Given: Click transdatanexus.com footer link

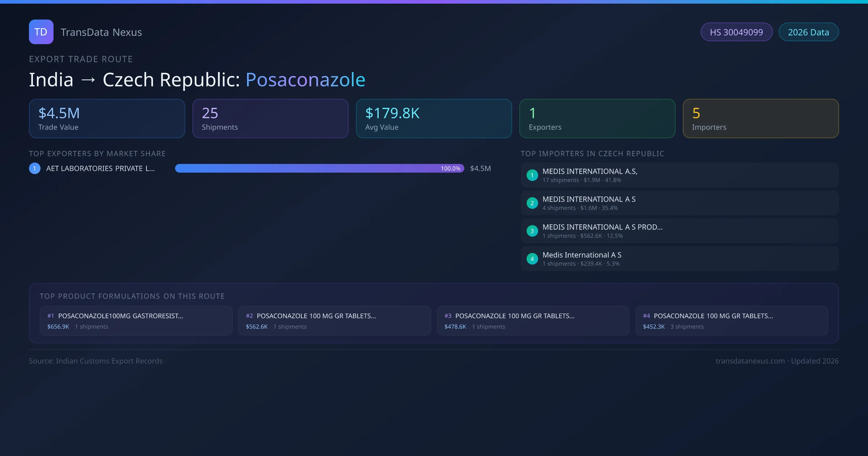Looking at the screenshot, I should pos(750,361).
